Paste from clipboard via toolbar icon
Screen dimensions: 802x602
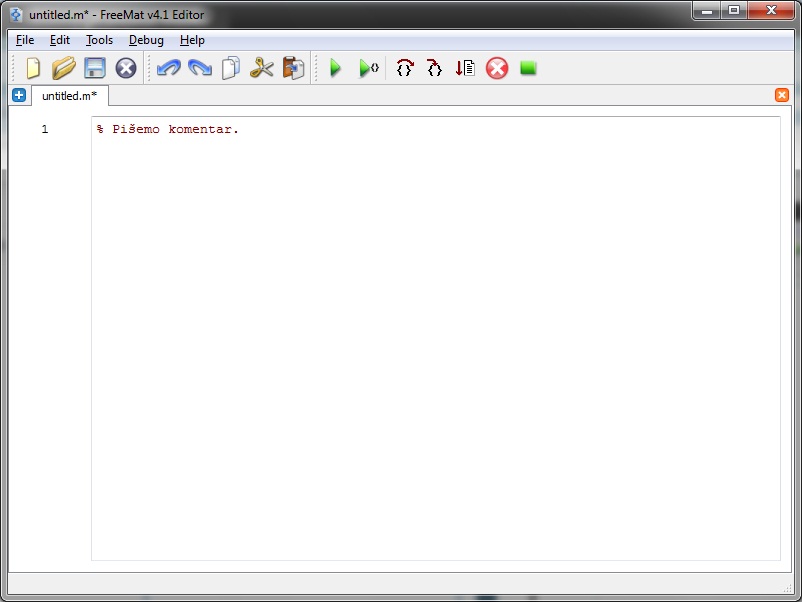tap(293, 68)
